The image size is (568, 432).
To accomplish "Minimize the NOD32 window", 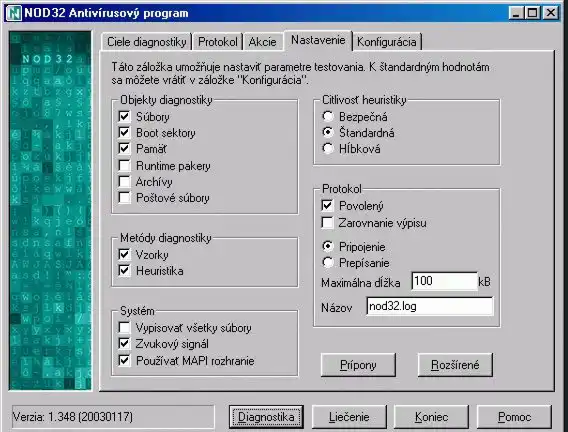I will point(516,13).
